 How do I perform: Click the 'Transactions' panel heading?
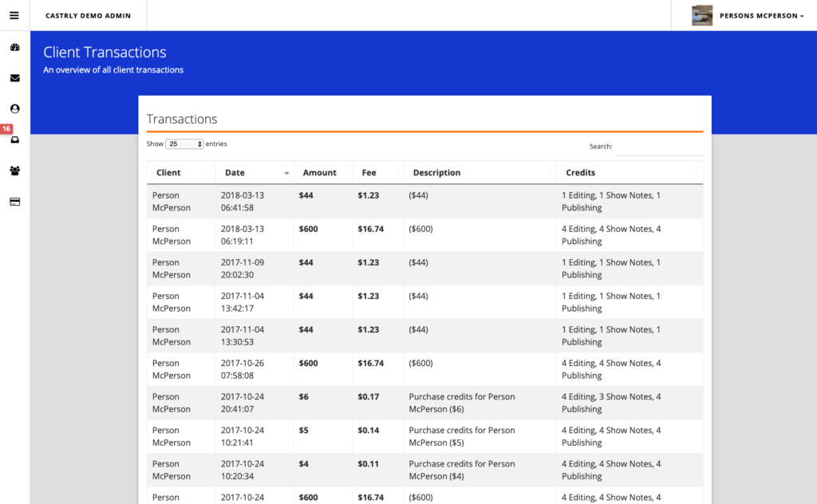[182, 119]
